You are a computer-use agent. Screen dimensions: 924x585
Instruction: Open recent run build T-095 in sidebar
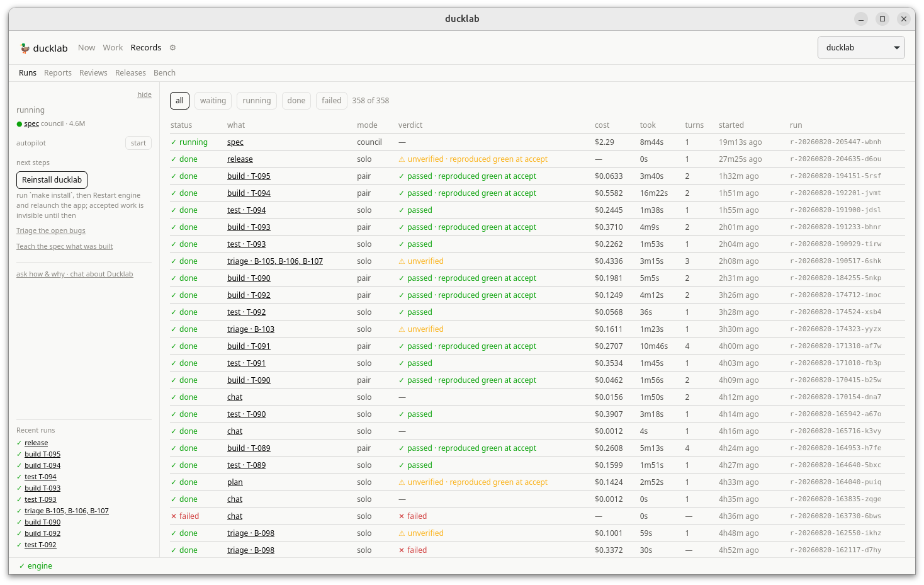pos(43,455)
